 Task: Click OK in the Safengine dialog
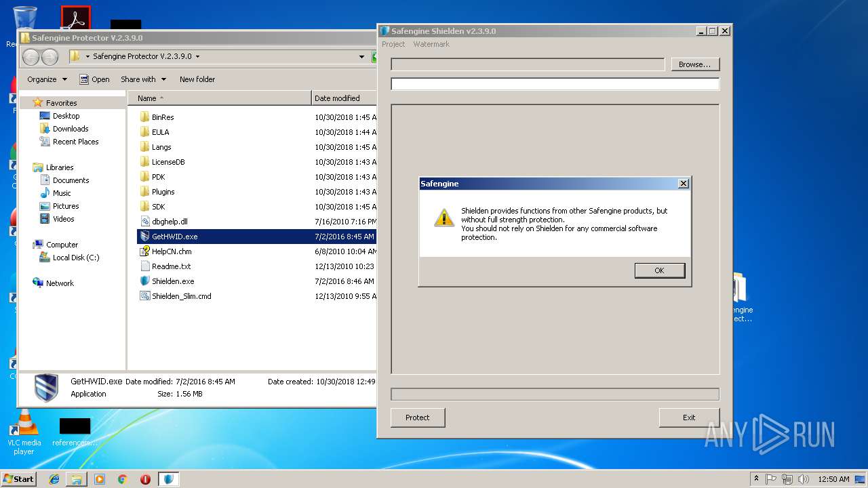(x=660, y=270)
